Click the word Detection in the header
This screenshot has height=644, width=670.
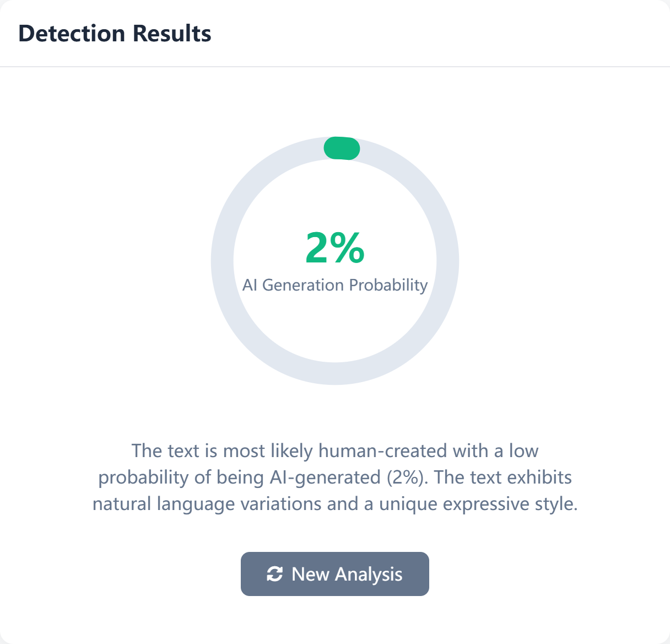(x=72, y=34)
